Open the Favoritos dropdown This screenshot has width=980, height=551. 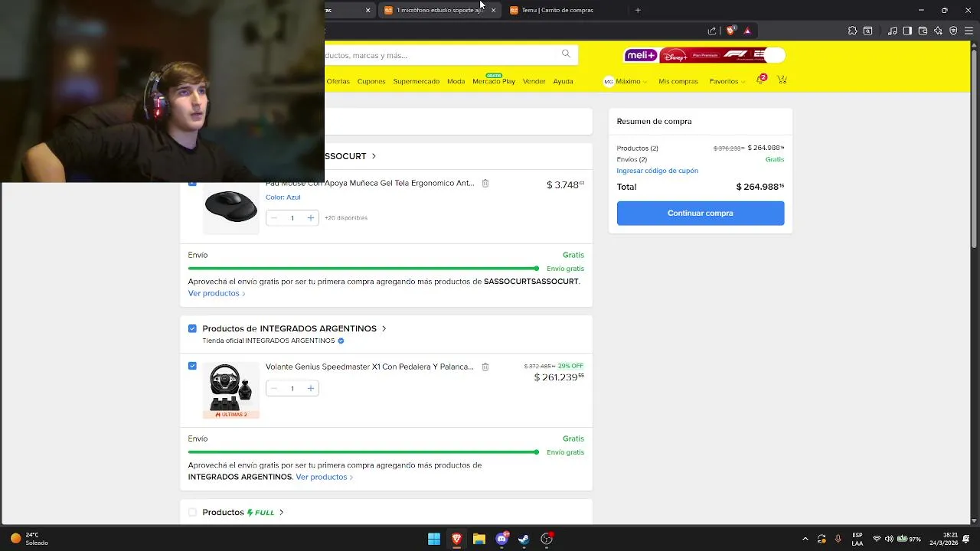(x=727, y=81)
